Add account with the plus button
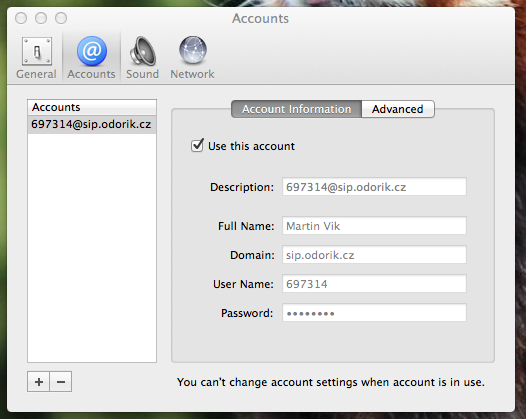 [x=39, y=381]
